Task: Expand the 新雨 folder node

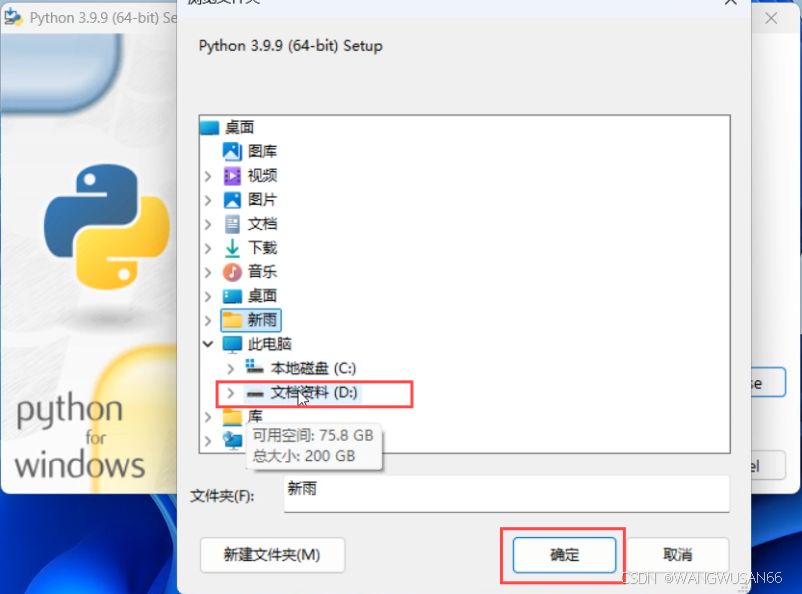Action: click(208, 320)
